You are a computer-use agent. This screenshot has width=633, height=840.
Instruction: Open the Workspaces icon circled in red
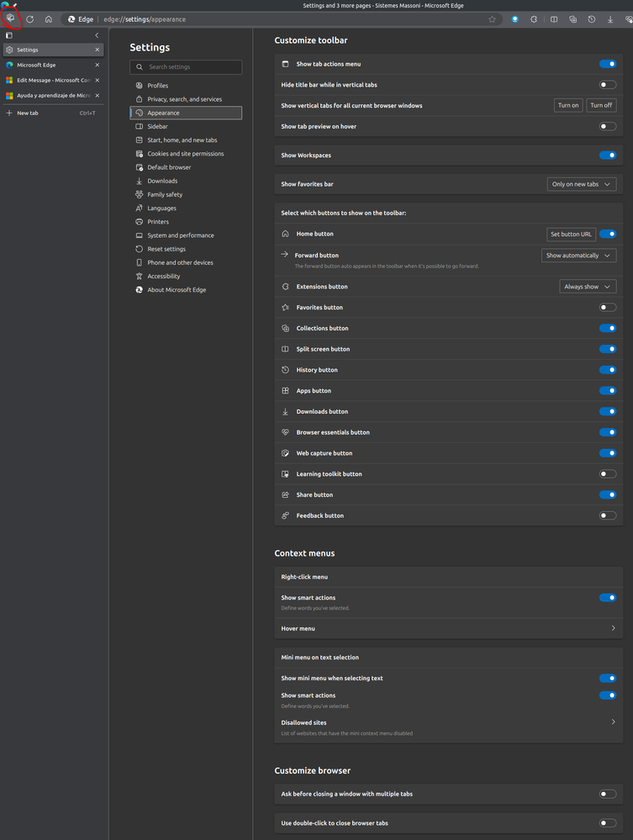pos(11,18)
